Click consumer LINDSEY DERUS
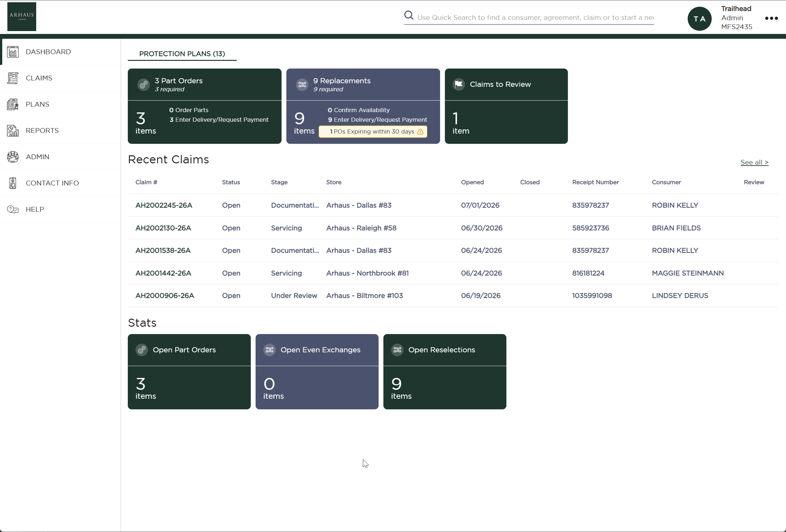Viewport: 786px width, 532px height. (x=680, y=296)
